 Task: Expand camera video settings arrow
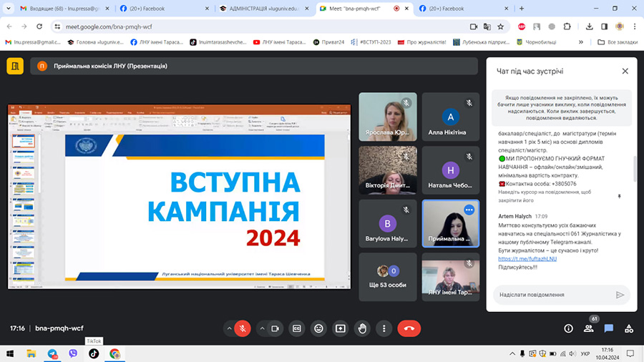point(262,328)
